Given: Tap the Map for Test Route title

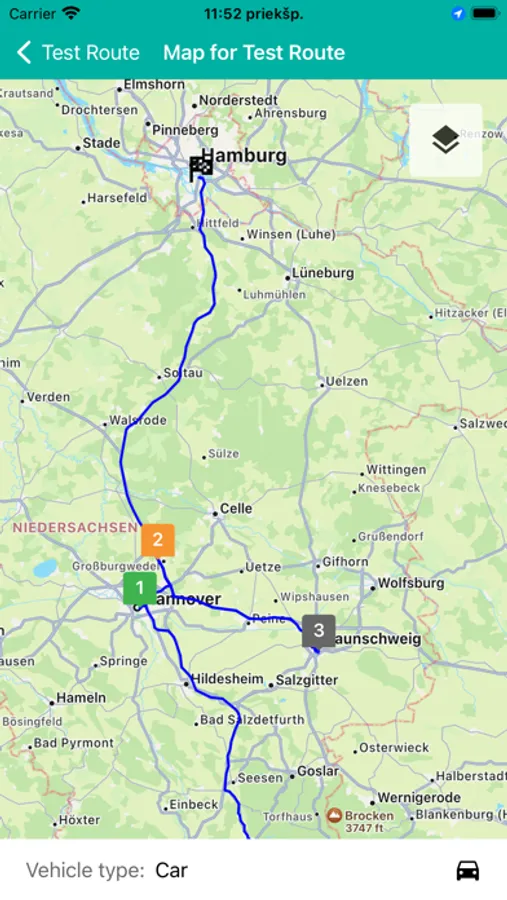Looking at the screenshot, I should tap(254, 53).
